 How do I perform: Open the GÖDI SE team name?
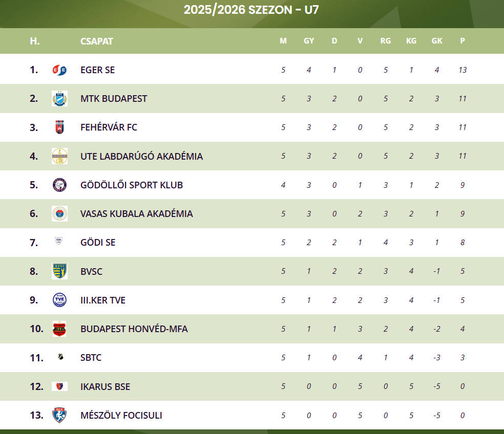point(98,243)
